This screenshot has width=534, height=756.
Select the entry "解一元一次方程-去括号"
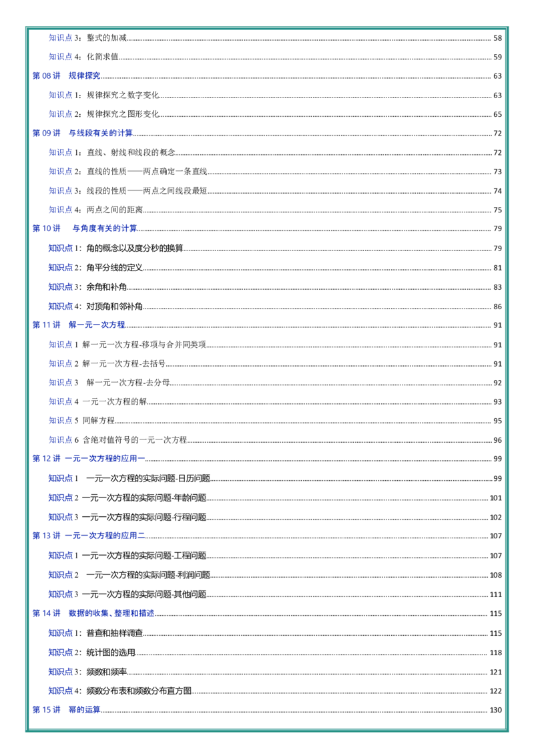coord(275,363)
